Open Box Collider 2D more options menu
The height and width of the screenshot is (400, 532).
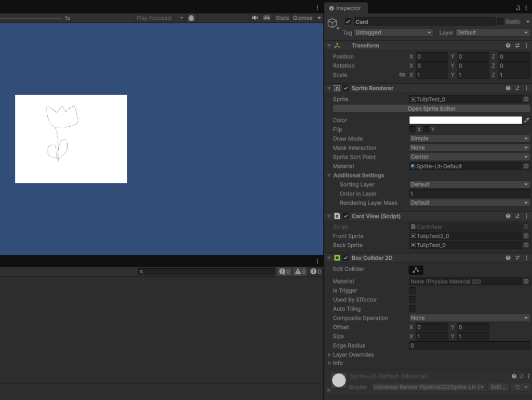pos(526,258)
